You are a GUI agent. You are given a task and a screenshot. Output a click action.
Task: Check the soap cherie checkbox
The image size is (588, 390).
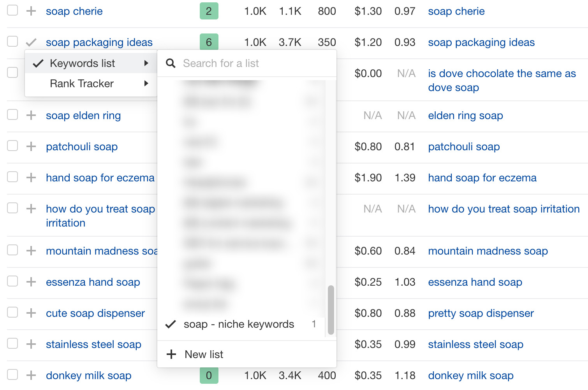point(12,11)
